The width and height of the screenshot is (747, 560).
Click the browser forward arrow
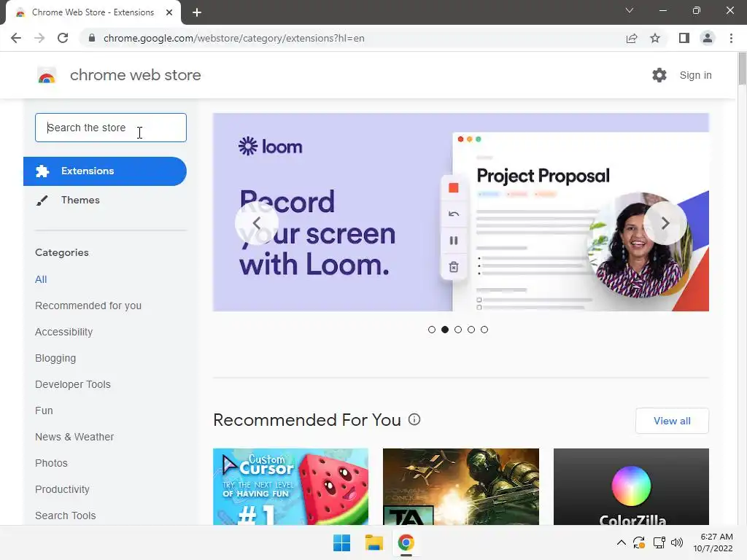click(39, 38)
